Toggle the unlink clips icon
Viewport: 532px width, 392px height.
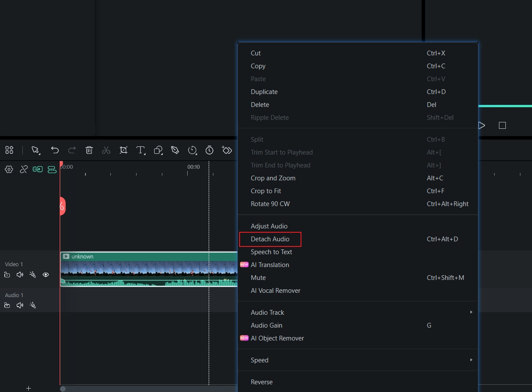click(x=24, y=170)
